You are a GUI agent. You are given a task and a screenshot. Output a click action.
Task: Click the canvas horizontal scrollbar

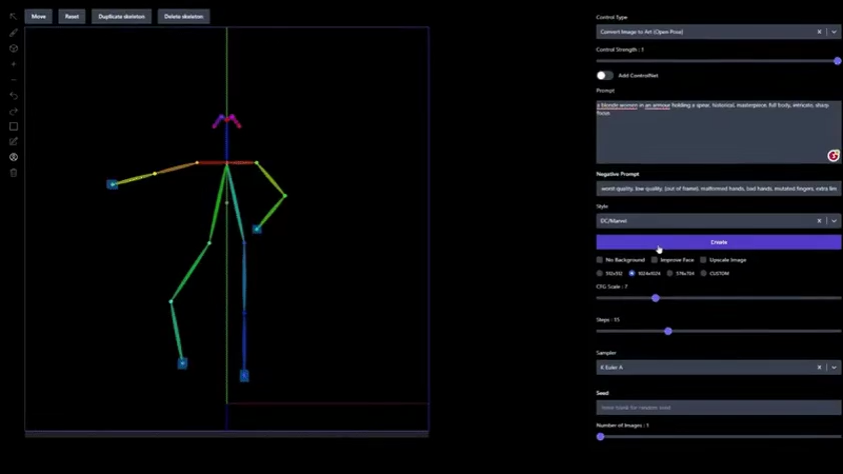226,434
